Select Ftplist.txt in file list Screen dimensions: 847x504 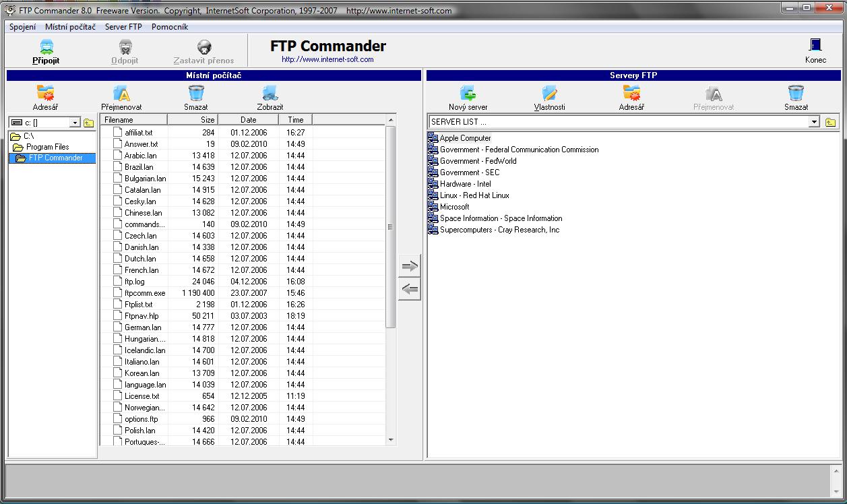[x=138, y=305]
